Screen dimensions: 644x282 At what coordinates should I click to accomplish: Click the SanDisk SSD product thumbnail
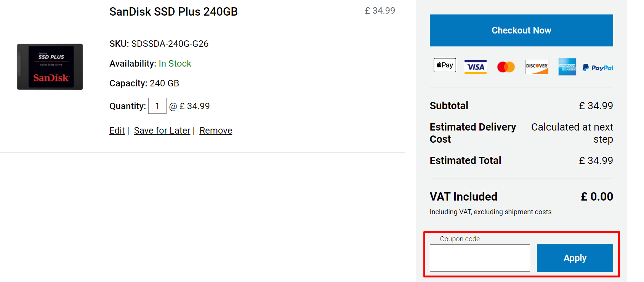coord(50,67)
